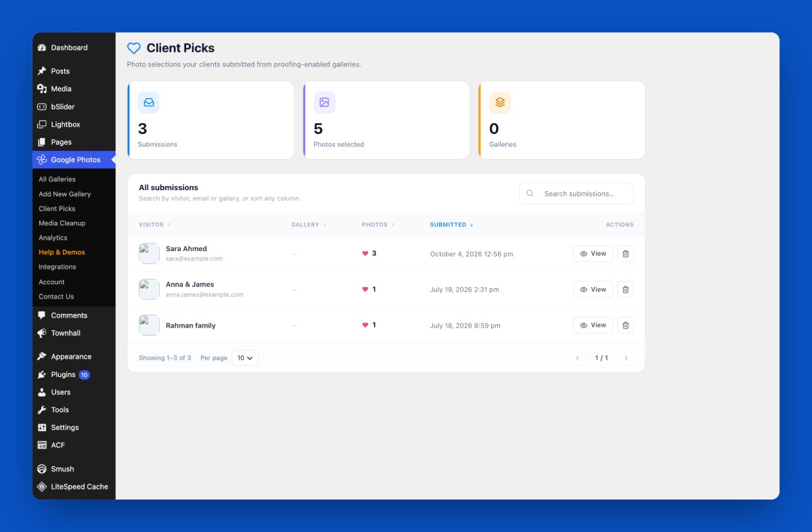This screenshot has width=812, height=532.
Task: Click the date July 19, 2026 2:31 pm
Action: click(x=465, y=290)
